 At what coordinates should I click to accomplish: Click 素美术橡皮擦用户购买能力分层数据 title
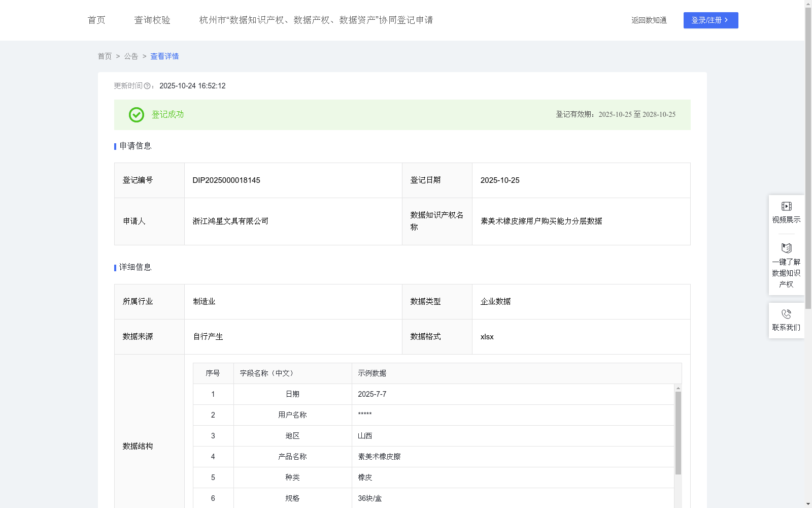click(541, 221)
